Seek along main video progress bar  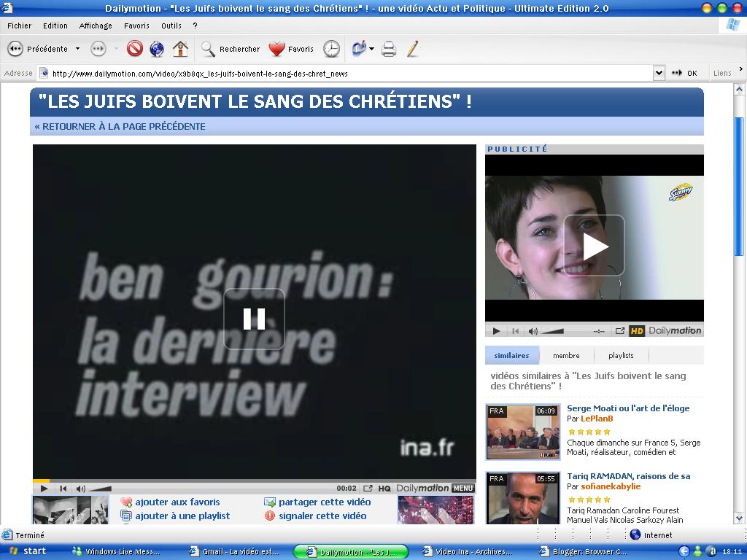(254, 481)
